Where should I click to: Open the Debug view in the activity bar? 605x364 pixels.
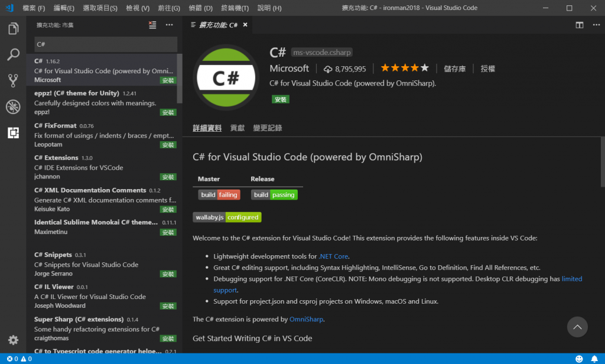tap(13, 107)
